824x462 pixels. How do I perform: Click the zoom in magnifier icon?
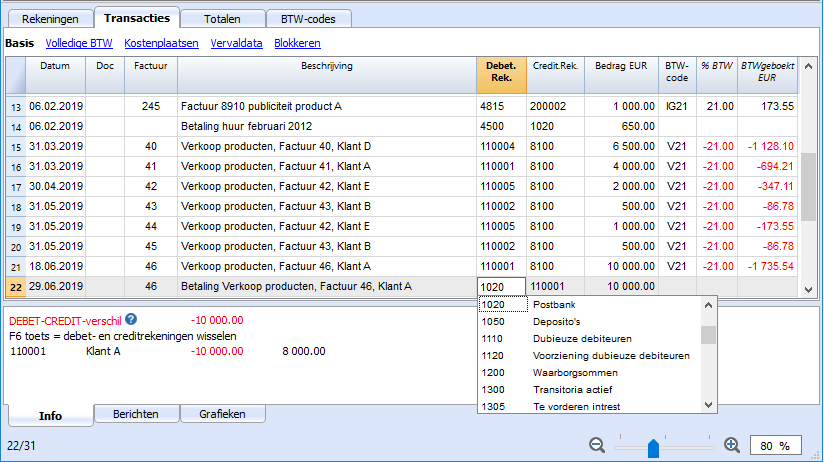pyautogui.click(x=732, y=445)
